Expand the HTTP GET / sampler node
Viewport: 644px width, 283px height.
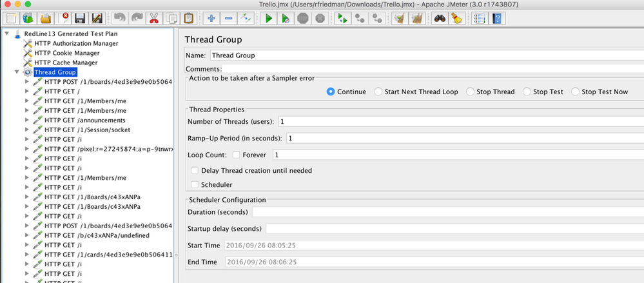click(27, 91)
